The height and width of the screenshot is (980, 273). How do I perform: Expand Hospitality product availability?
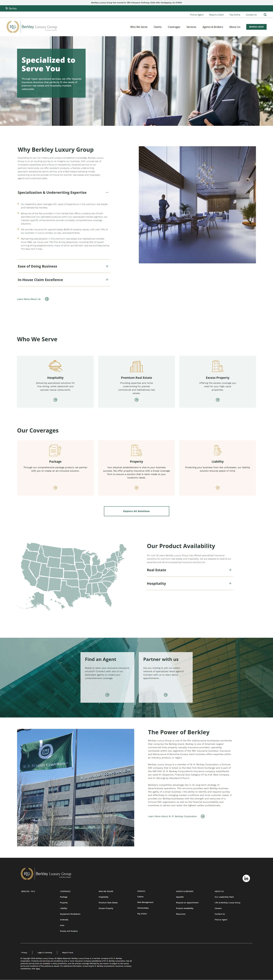tap(230, 583)
